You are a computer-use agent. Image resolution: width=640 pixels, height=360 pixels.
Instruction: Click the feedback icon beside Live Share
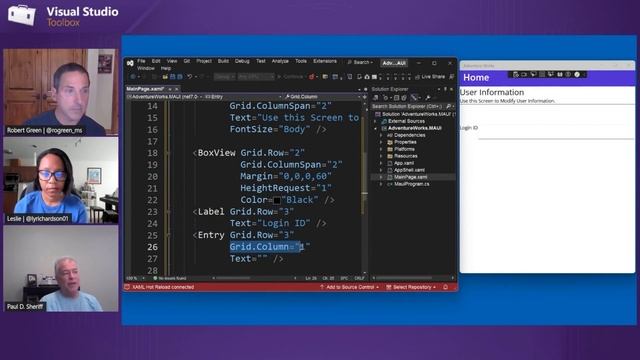click(451, 77)
